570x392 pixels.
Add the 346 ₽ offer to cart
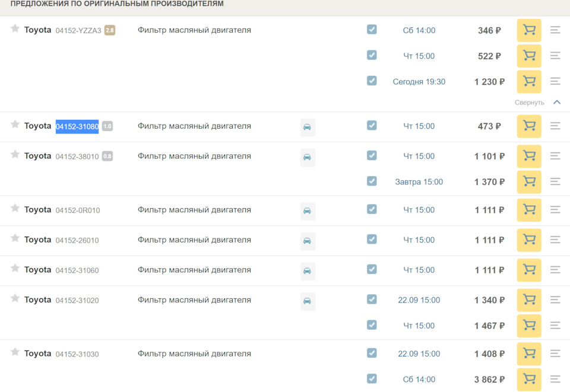tap(529, 30)
